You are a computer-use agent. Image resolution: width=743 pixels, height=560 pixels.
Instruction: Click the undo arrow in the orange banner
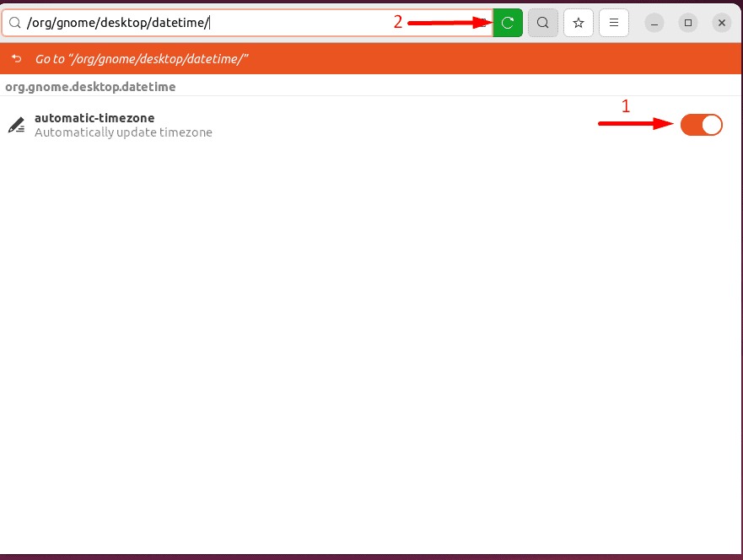coord(16,59)
